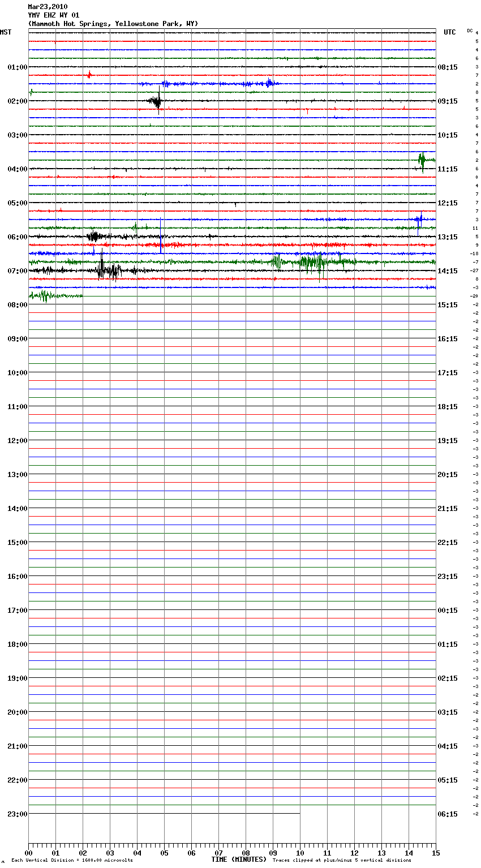481x868 pixels.
Task: Click the DC offset value 0
Action: 477,177
